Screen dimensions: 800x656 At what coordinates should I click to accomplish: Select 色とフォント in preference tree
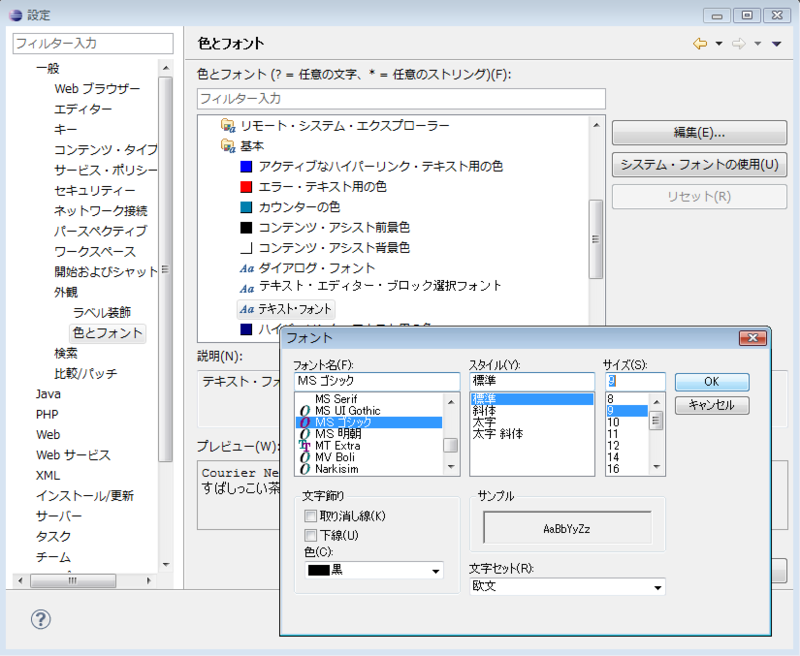108,333
